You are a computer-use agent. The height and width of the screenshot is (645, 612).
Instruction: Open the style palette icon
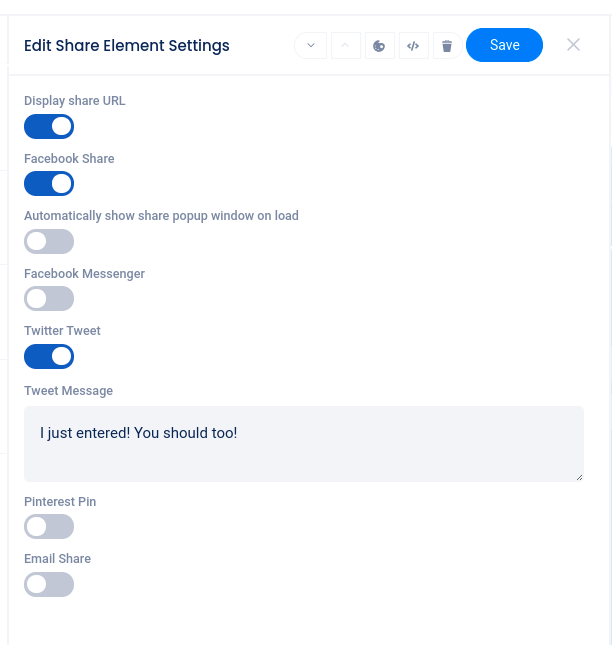pos(379,46)
